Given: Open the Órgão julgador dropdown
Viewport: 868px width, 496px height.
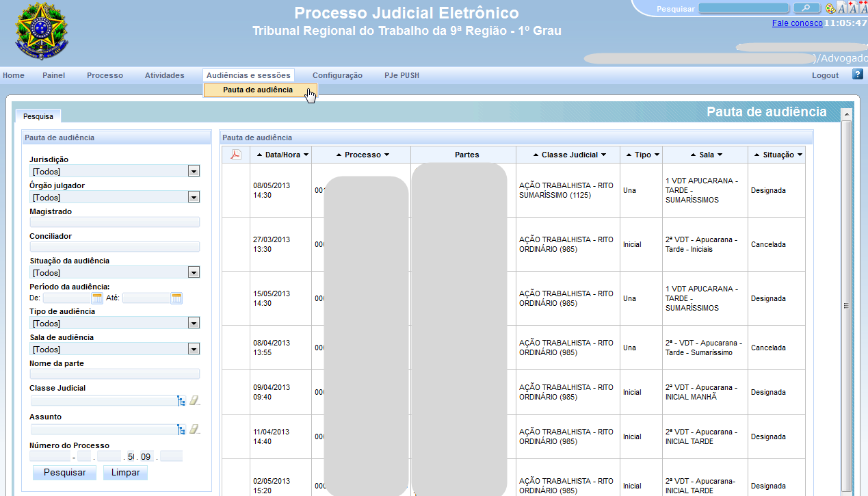Looking at the screenshot, I should point(194,197).
